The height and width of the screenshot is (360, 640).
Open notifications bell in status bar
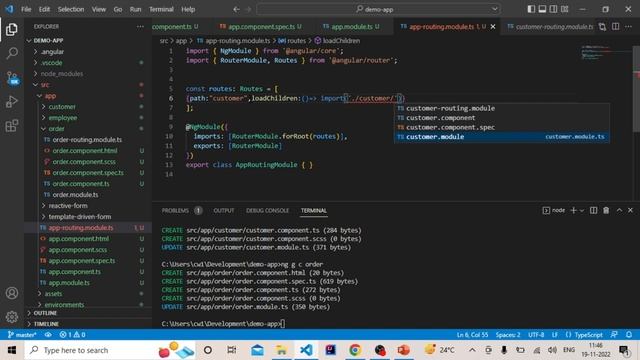pyautogui.click(x=629, y=335)
